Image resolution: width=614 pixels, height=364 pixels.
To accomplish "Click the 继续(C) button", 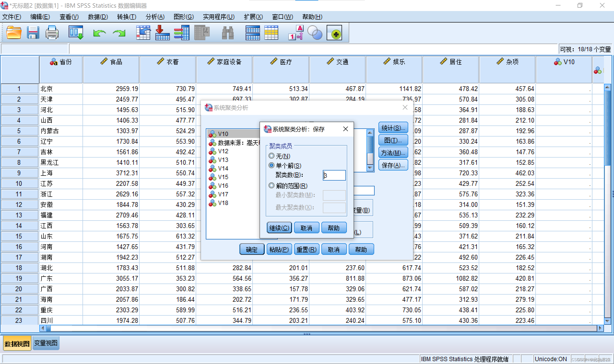I will 279,228.
